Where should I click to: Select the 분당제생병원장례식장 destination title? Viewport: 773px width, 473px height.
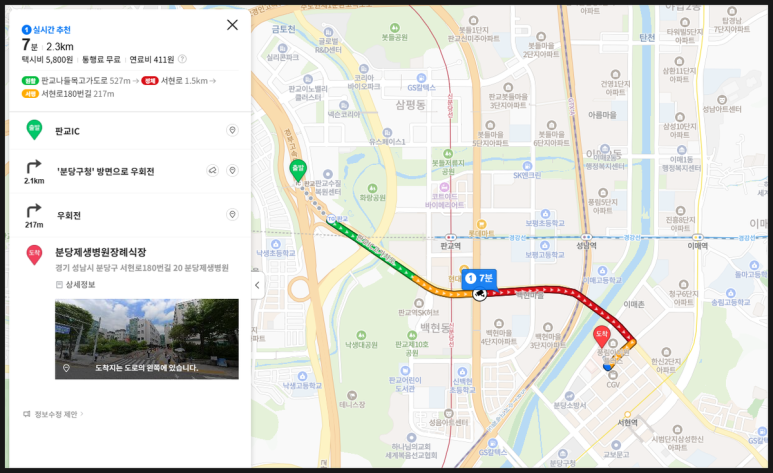click(101, 253)
